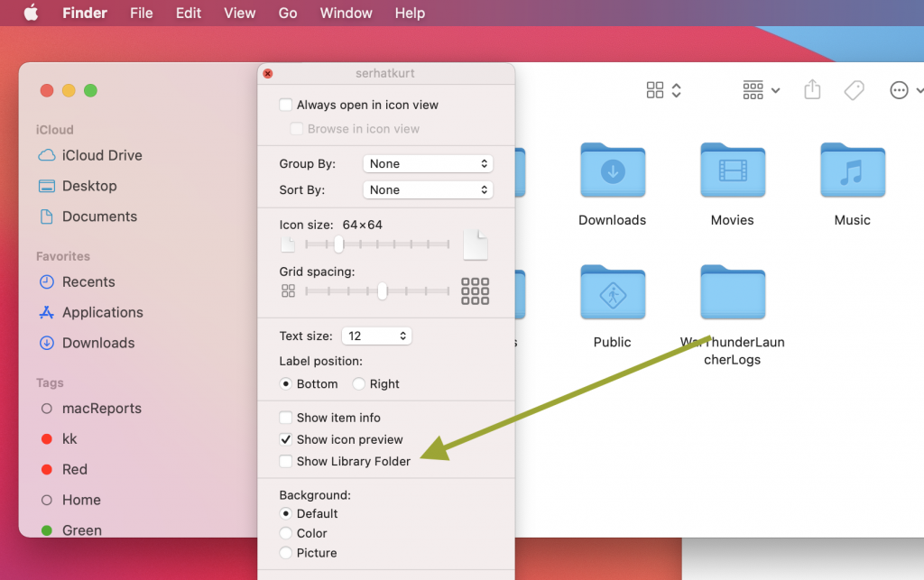924x580 pixels.
Task: Open Applications in the sidebar
Action: click(x=91, y=313)
